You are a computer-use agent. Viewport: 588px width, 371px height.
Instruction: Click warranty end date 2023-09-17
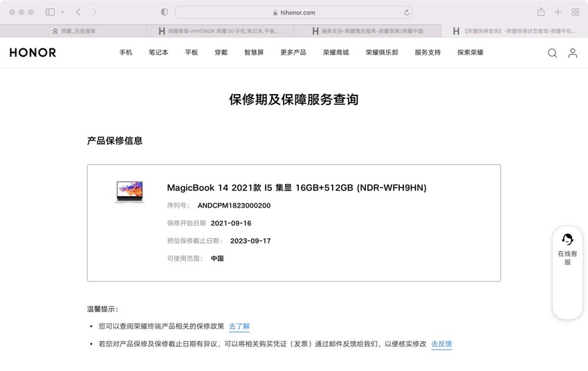pos(250,241)
